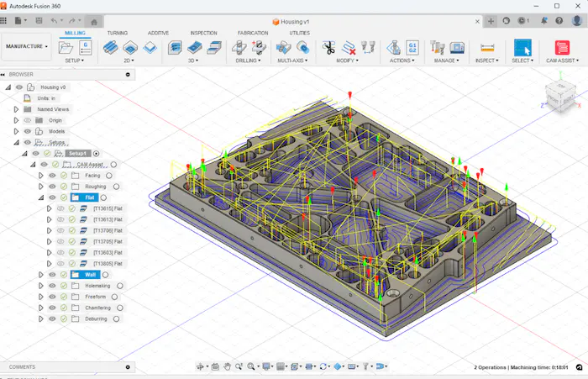This screenshot has height=379, width=588.
Task: Select the 2D Face milling tool
Action: pyautogui.click(x=150, y=48)
